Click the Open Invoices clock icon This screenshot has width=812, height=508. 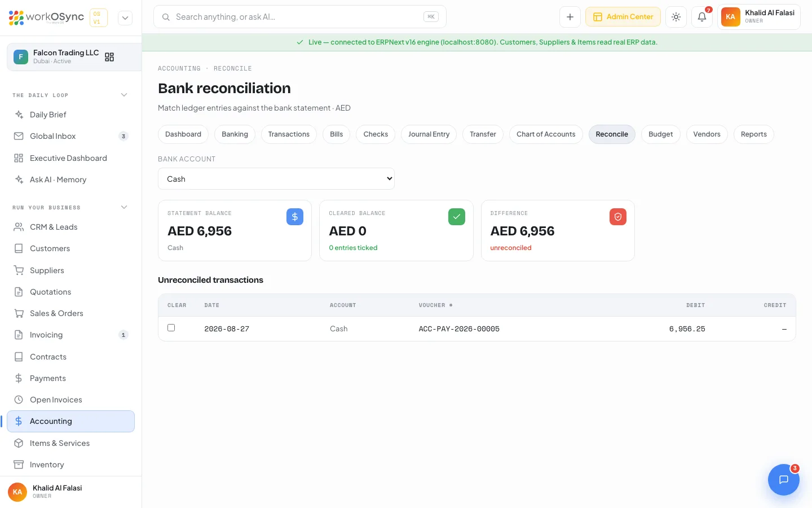pyautogui.click(x=19, y=400)
